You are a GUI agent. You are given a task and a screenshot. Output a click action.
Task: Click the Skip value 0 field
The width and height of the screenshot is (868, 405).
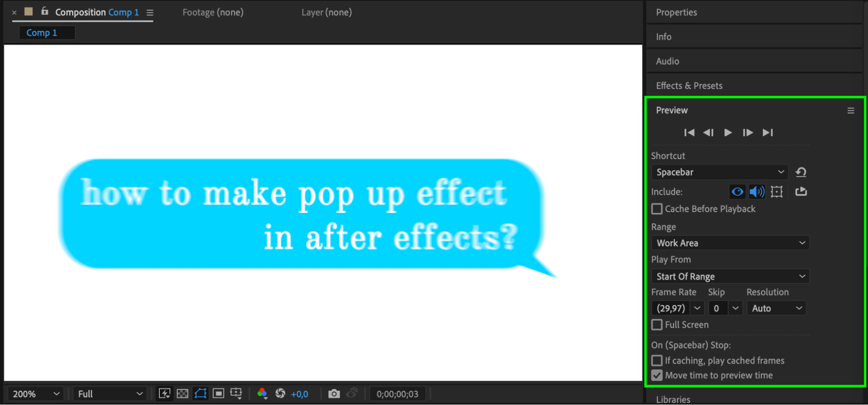coord(718,308)
